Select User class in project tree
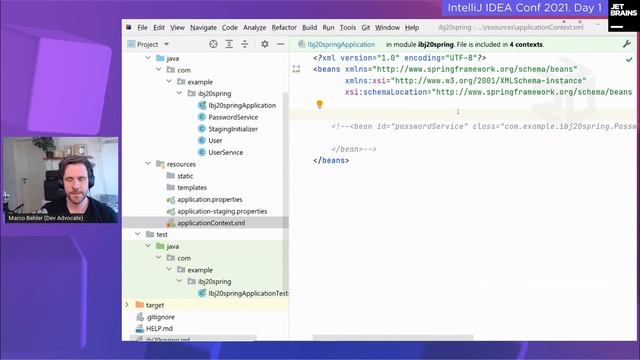 pos(215,140)
